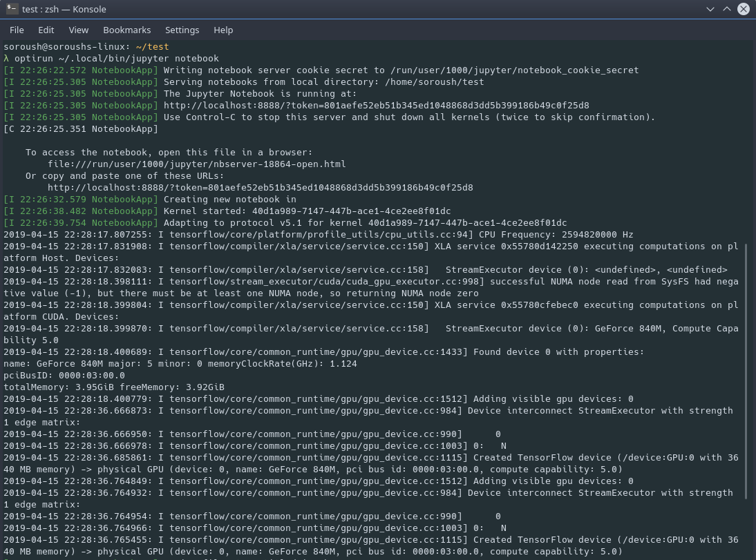
Task: Open the Edit menu
Action: click(x=46, y=30)
